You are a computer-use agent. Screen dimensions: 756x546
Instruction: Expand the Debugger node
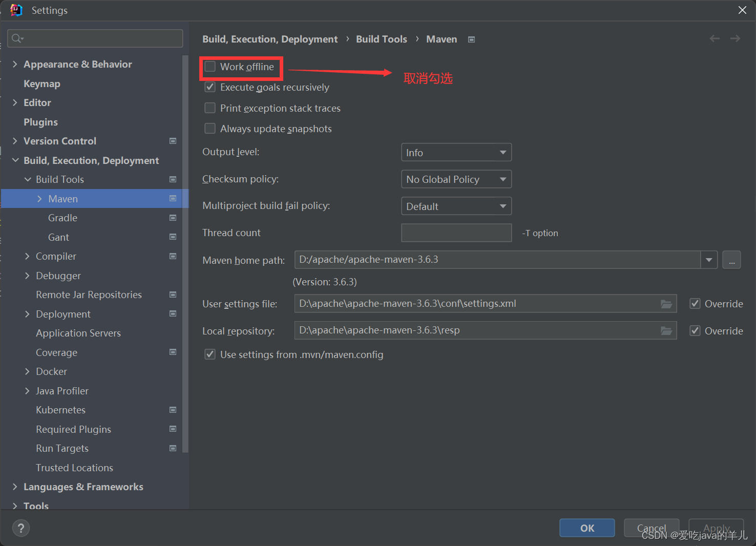(x=27, y=276)
